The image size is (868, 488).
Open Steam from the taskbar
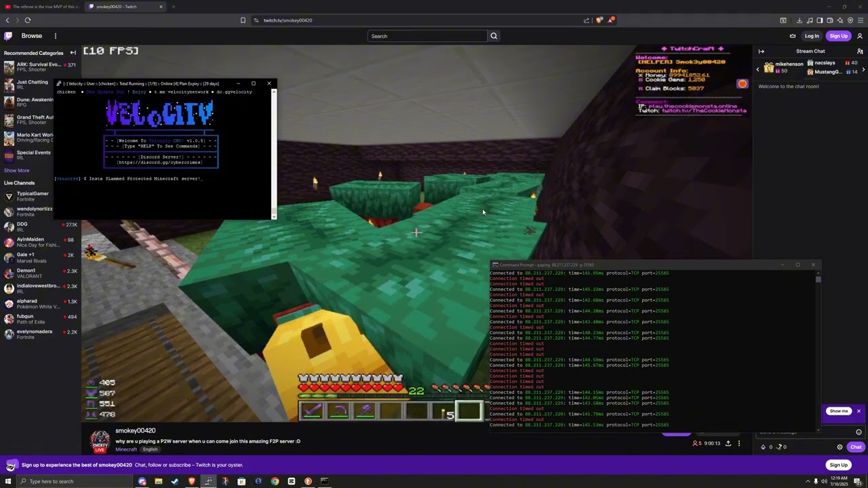[x=175, y=481]
